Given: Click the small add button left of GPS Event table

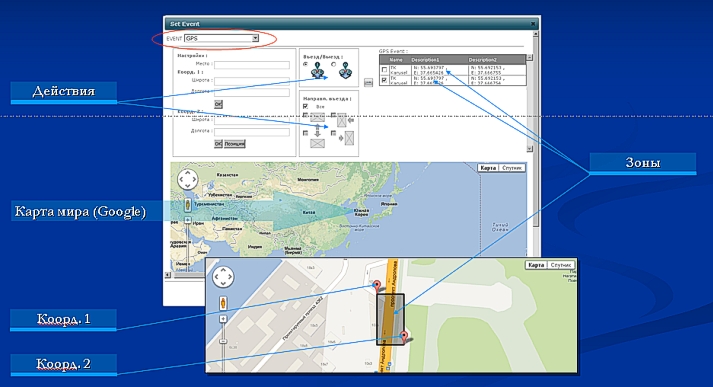Looking at the screenshot, I should point(368,83).
